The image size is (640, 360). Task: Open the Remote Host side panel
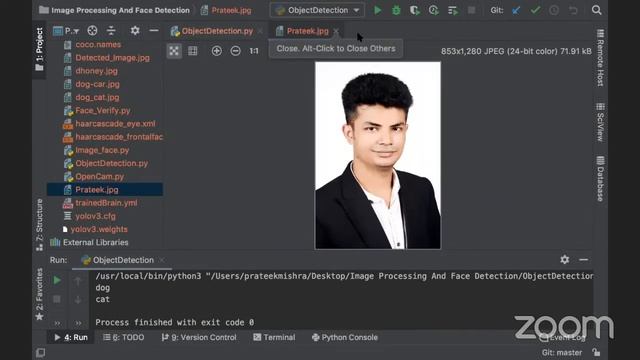point(600,58)
